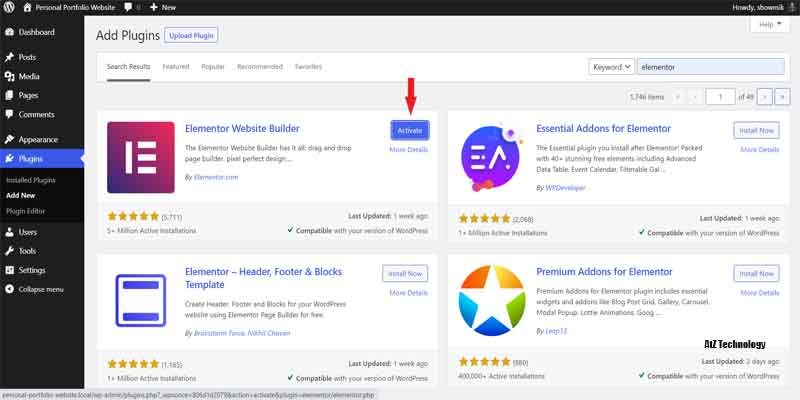Click the plus New icon
800x400 pixels.
coord(154,8)
